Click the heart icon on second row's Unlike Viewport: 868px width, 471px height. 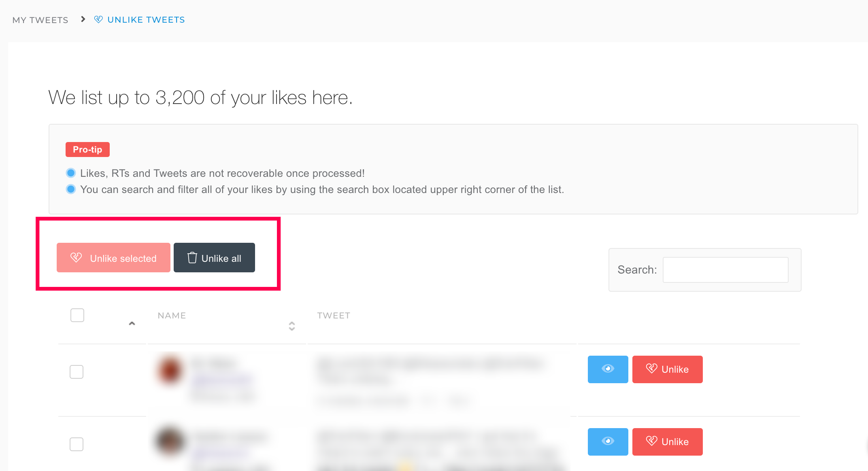click(651, 441)
